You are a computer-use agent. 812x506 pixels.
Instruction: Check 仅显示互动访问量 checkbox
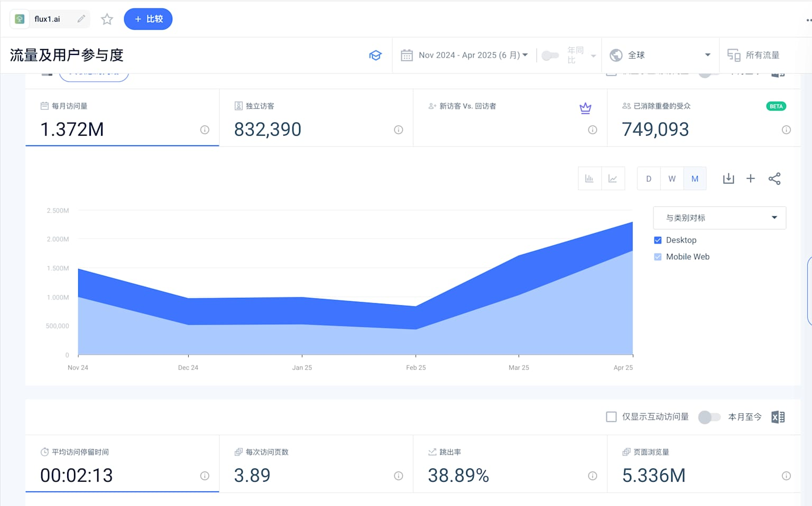click(x=611, y=417)
